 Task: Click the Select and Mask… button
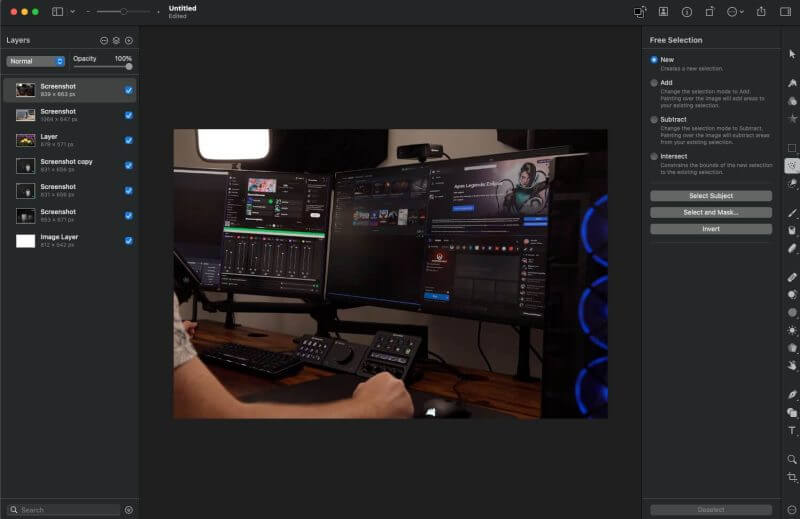tap(711, 212)
